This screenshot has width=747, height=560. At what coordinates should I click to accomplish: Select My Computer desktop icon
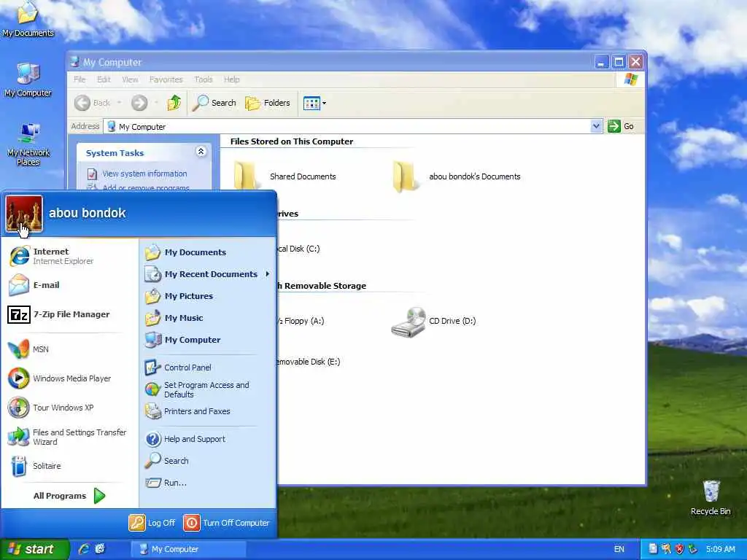(28, 79)
